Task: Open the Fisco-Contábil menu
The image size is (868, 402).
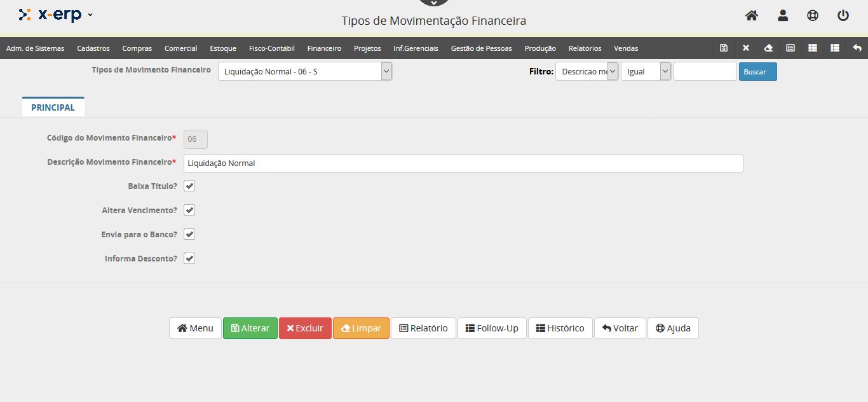Action: (x=272, y=48)
